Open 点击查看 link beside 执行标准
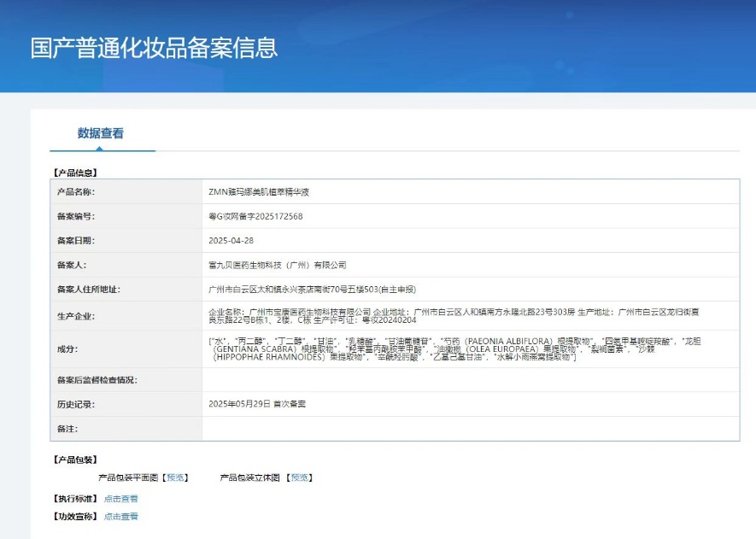This screenshot has height=539, width=756. [x=120, y=499]
